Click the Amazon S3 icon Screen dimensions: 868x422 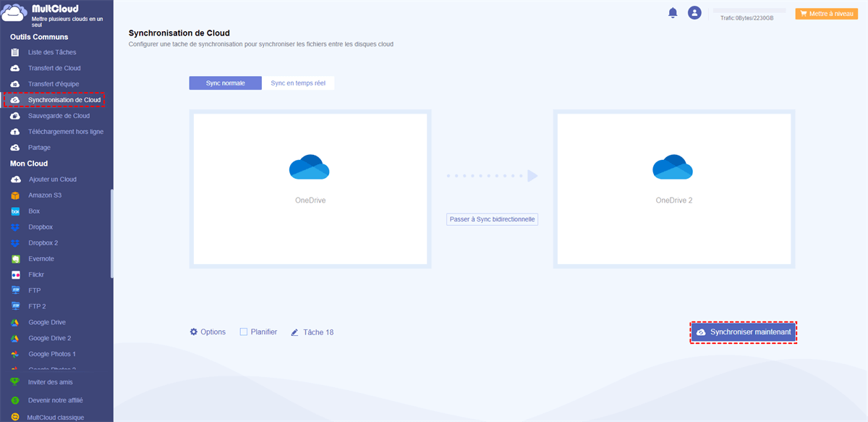pyautogui.click(x=15, y=195)
